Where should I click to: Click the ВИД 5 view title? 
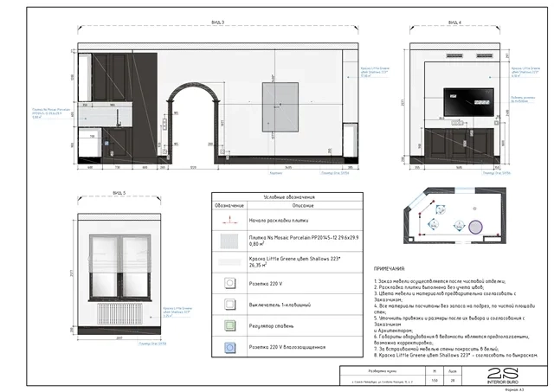[x=119, y=192]
